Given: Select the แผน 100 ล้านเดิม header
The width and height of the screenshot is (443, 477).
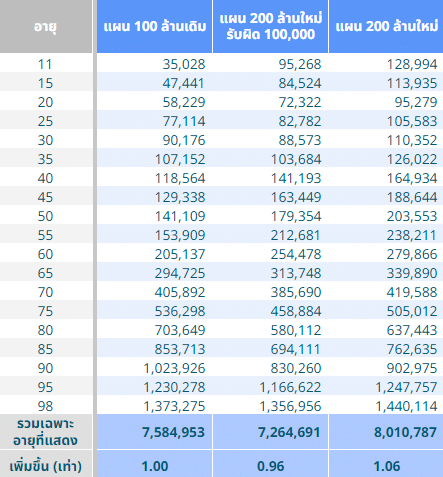Looking at the screenshot, I should coord(154,26).
